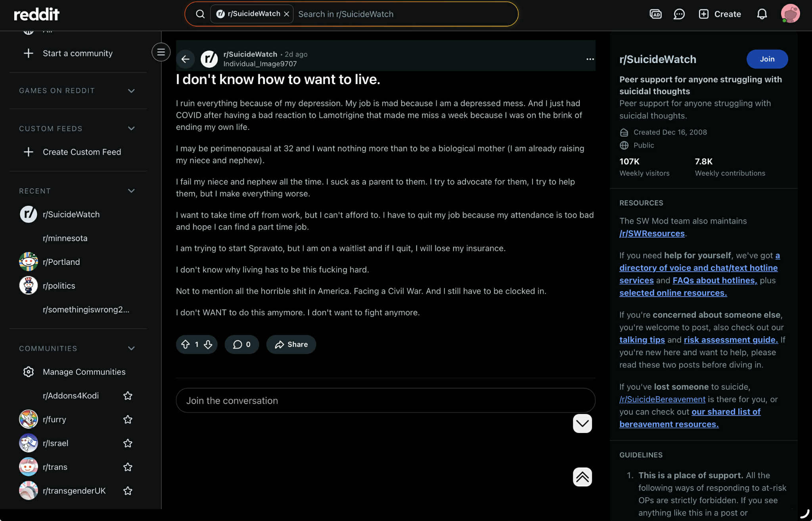Star the r/trans community
Screen dimensions: 812x521
[x=128, y=467]
